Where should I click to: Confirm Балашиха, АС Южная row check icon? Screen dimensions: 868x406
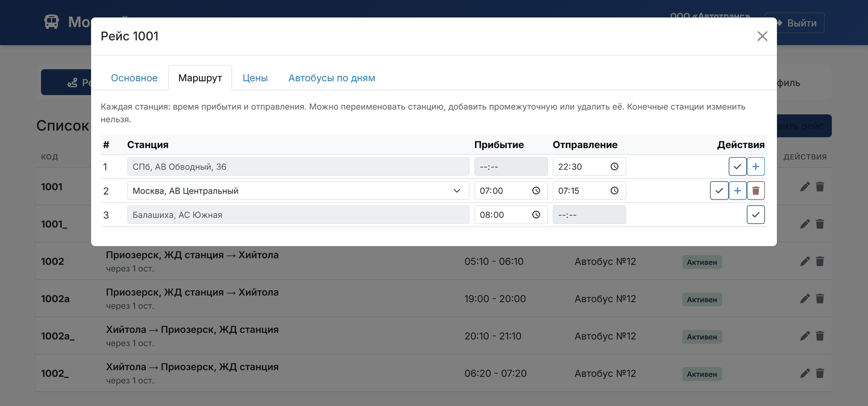[x=756, y=215]
